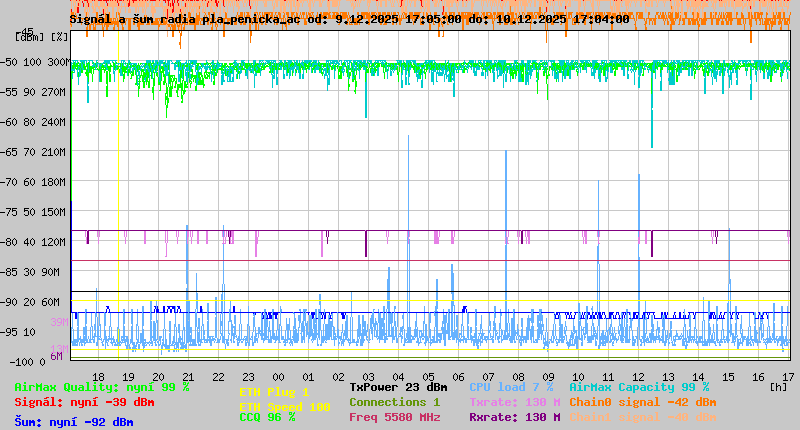Select the ETH Plug legend label

click(274, 392)
